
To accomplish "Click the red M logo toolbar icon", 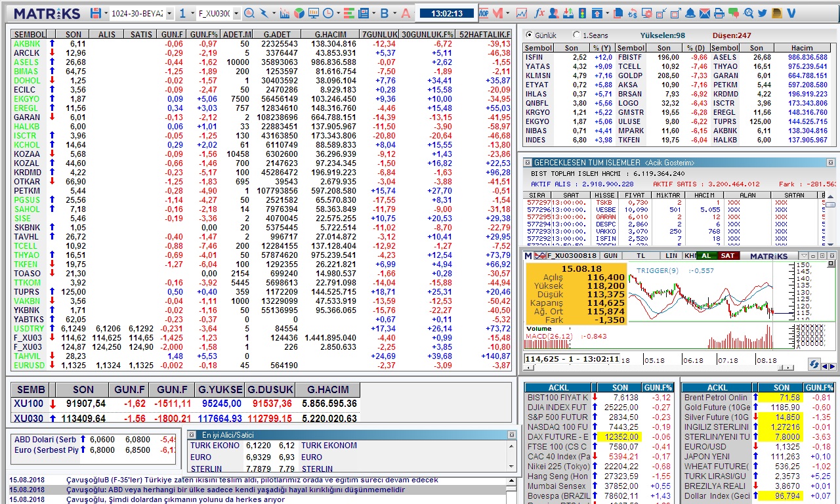I will tap(499, 13).
